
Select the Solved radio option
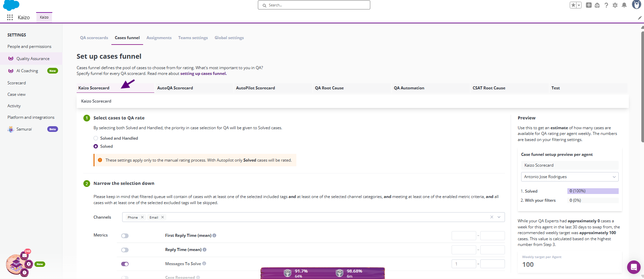(96, 146)
